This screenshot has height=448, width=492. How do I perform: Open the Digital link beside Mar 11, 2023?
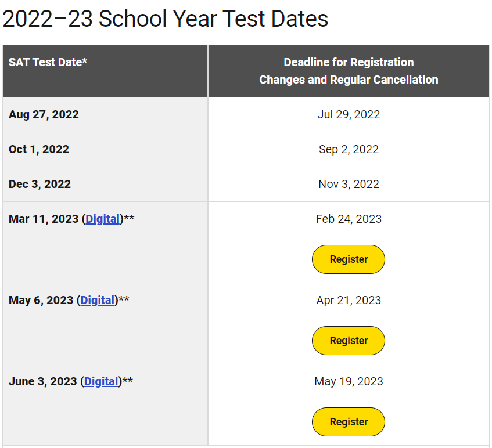pyautogui.click(x=103, y=219)
